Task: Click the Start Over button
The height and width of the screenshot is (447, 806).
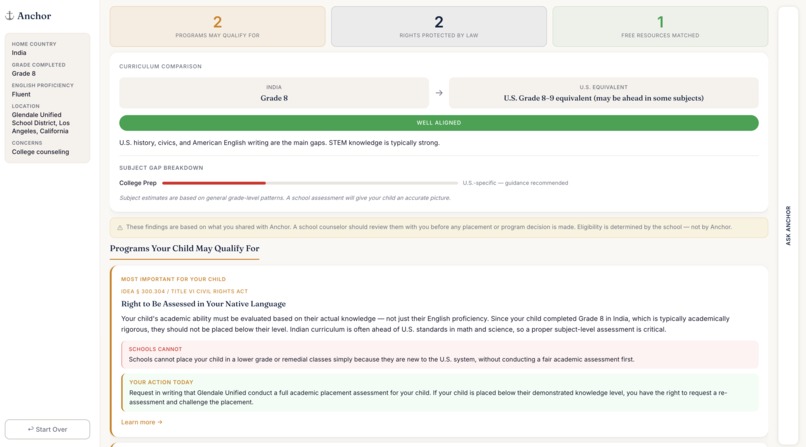Action: coord(47,429)
